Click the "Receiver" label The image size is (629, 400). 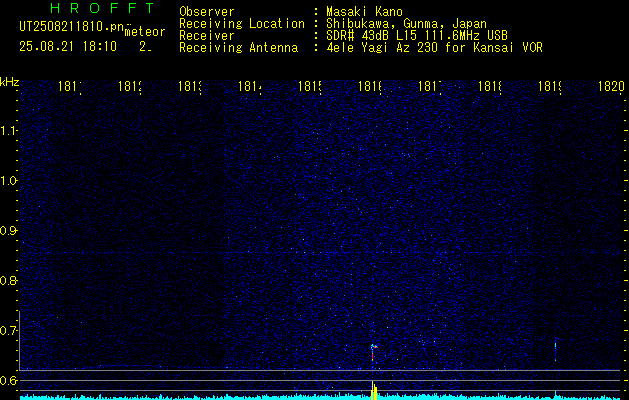coord(207,36)
